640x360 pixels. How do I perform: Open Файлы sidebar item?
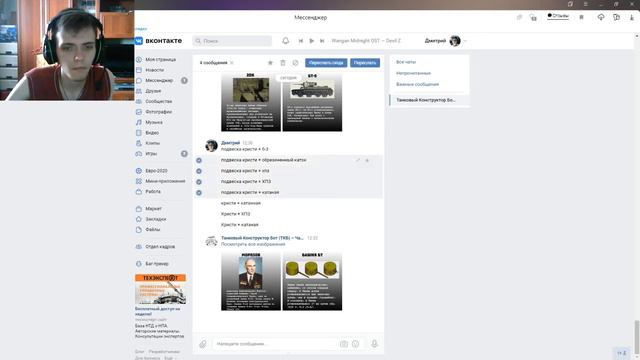[x=153, y=229]
